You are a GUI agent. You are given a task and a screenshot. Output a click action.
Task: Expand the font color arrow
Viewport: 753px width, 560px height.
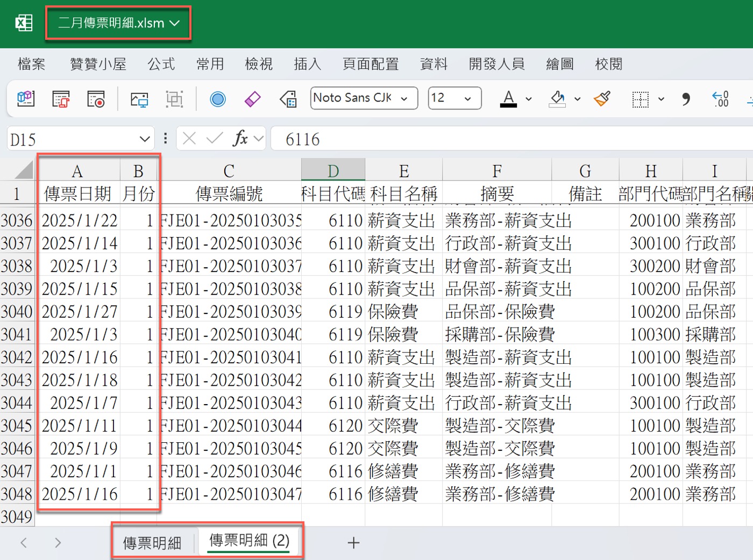click(529, 99)
